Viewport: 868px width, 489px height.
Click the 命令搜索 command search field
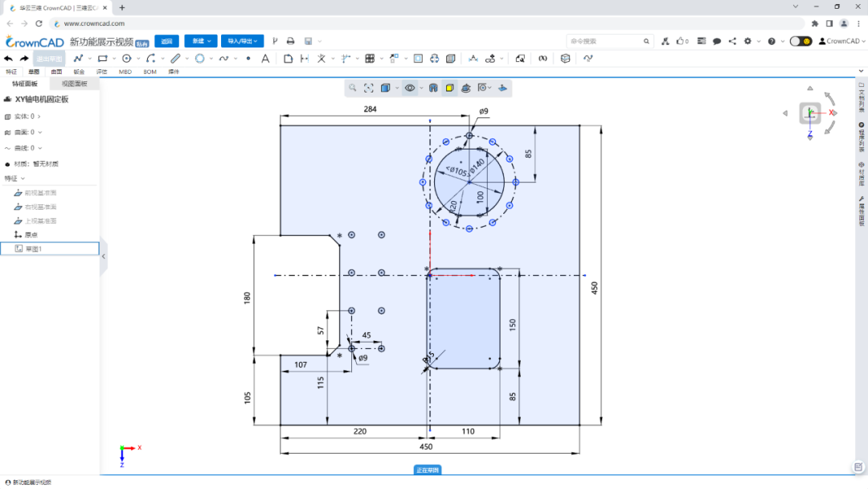point(609,41)
